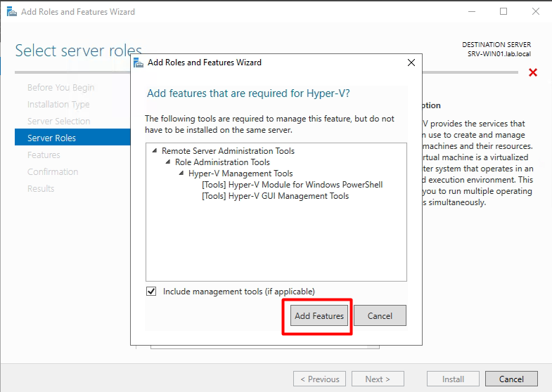Minimize the main wizard window
This screenshot has height=392, width=552.
pyautogui.click(x=471, y=12)
